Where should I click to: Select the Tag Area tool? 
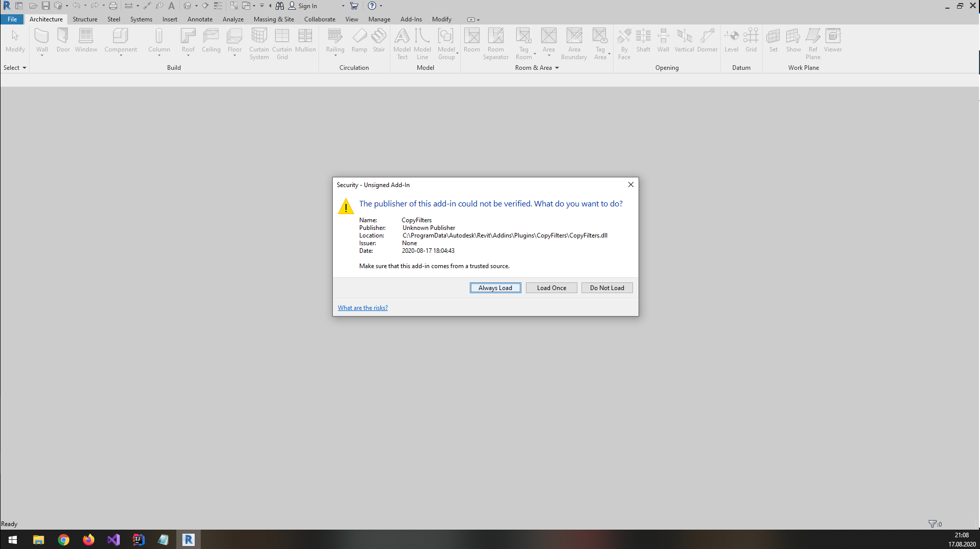click(x=600, y=44)
